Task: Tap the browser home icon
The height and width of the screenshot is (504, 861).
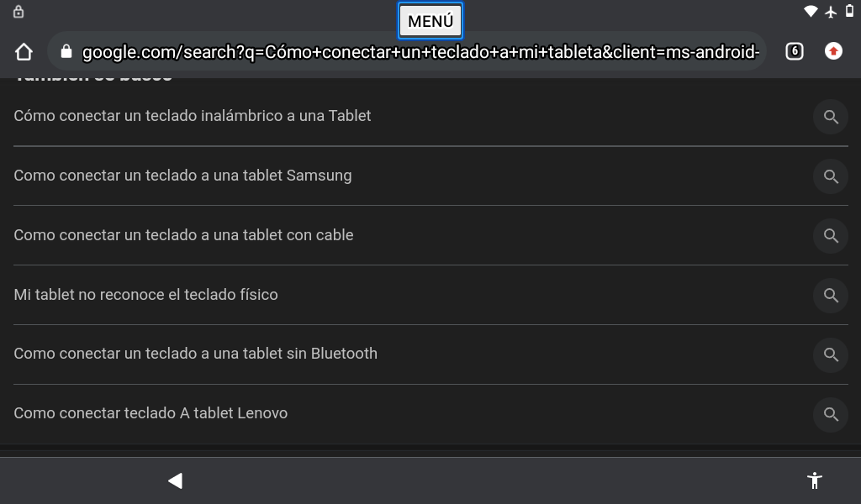Action: [24, 52]
